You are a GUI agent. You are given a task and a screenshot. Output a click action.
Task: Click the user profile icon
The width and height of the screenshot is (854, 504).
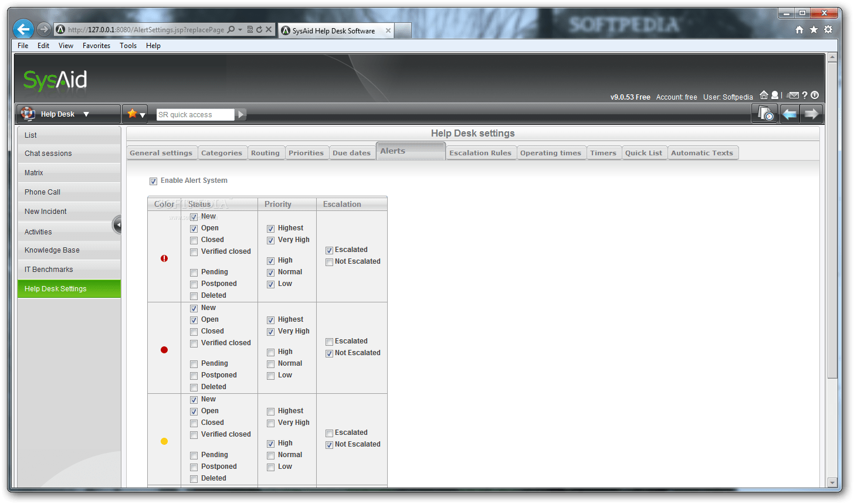pyautogui.click(x=774, y=95)
